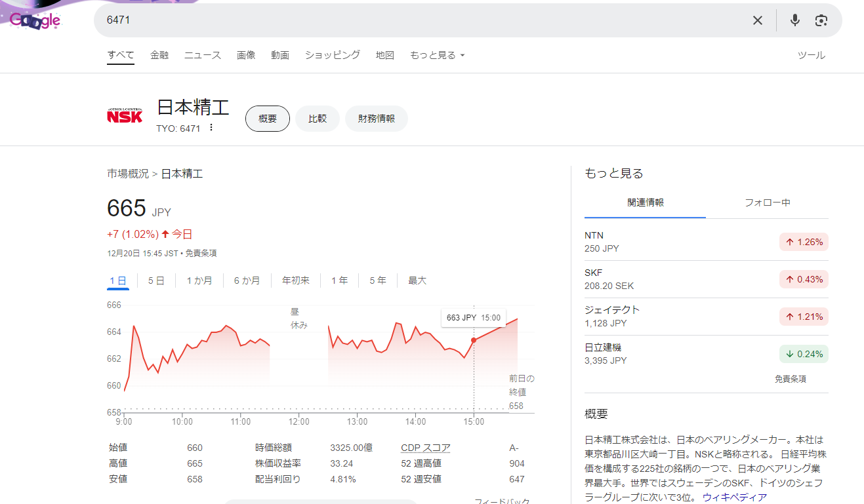
Task: Open the 財務情報 chip
Action: (x=377, y=119)
